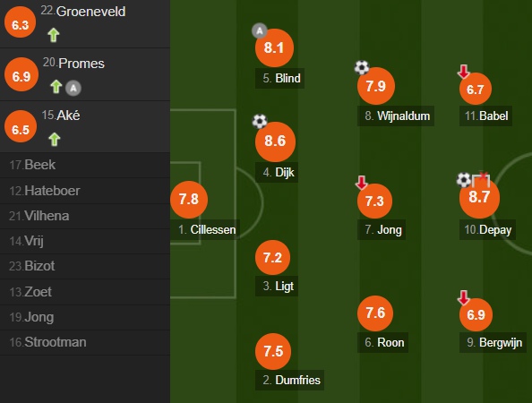Image resolution: width=532 pixels, height=403 pixels.
Task: Click the red substitution arrow above Bergwijn
Action: click(463, 297)
